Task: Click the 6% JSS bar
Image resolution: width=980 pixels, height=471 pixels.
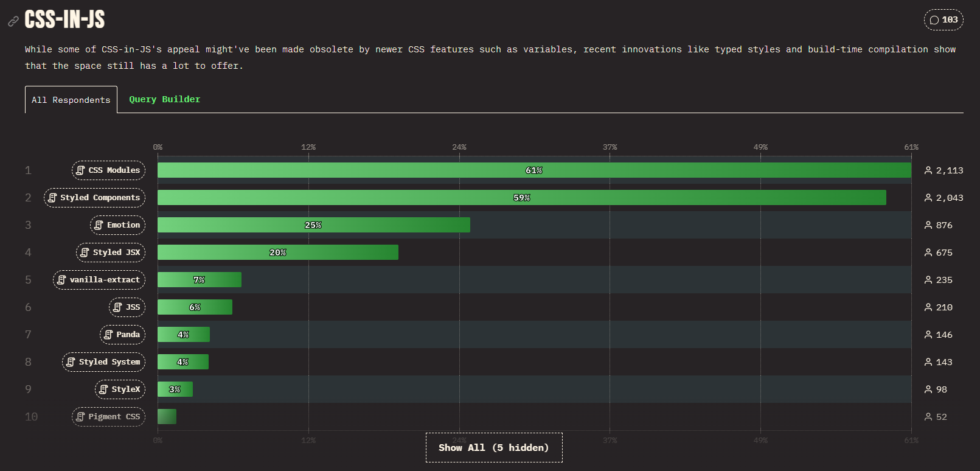Action: tap(195, 307)
